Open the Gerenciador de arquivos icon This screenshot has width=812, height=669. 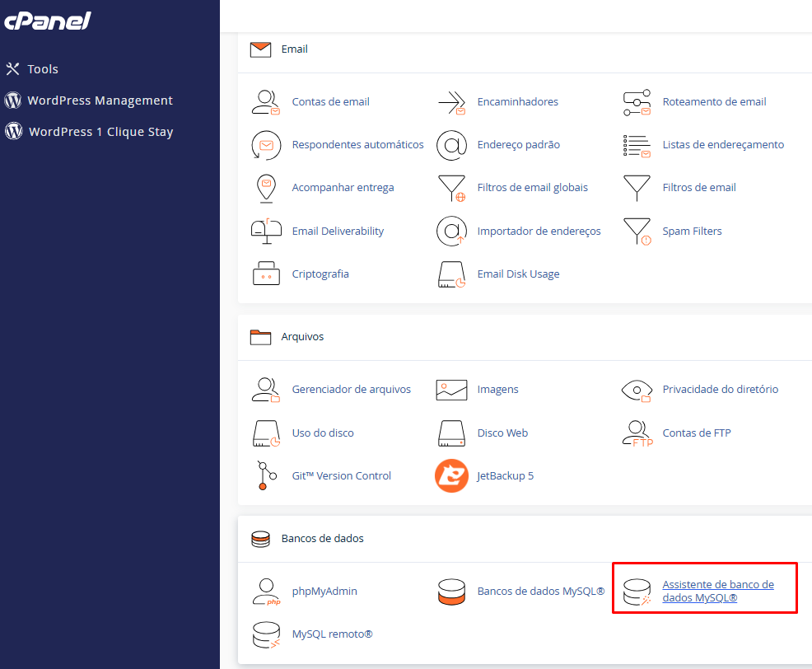click(x=266, y=390)
